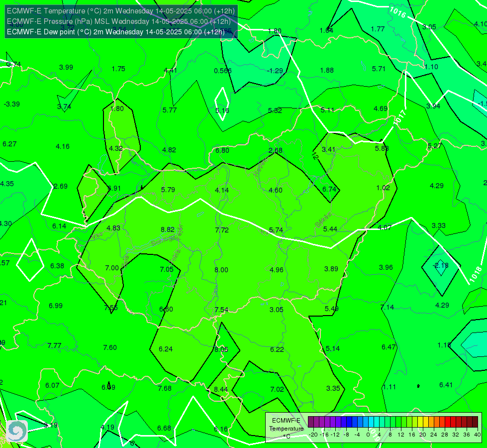Select the ECMWF-E Temperature 2m legend line

coord(121,11)
